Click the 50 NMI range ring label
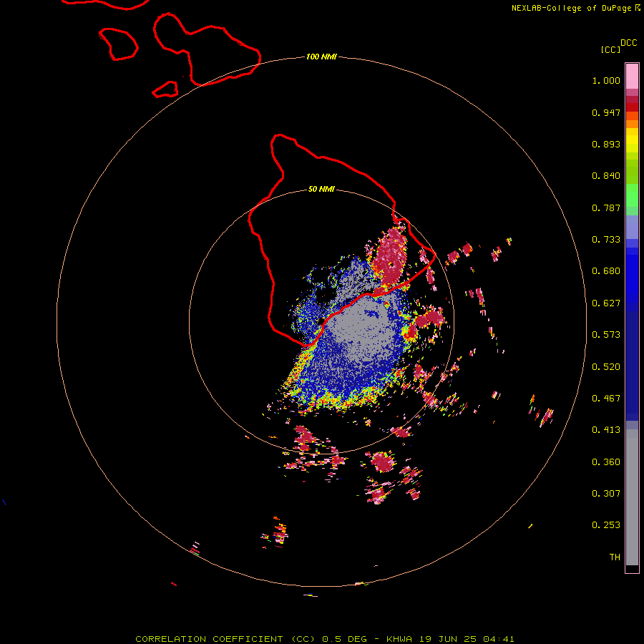Viewport: 644px width, 644px height. 321,189
